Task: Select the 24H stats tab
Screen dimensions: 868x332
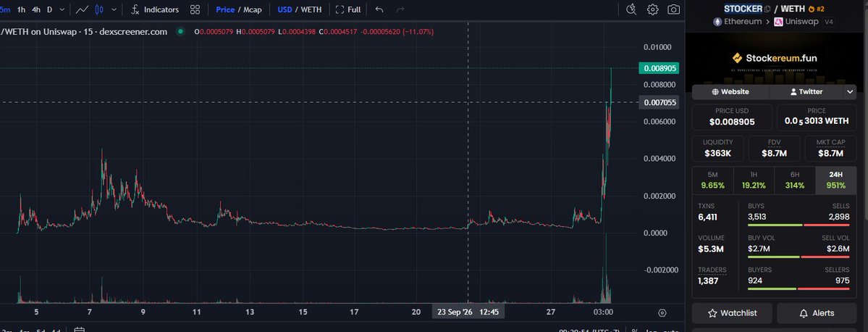Action: (x=836, y=180)
